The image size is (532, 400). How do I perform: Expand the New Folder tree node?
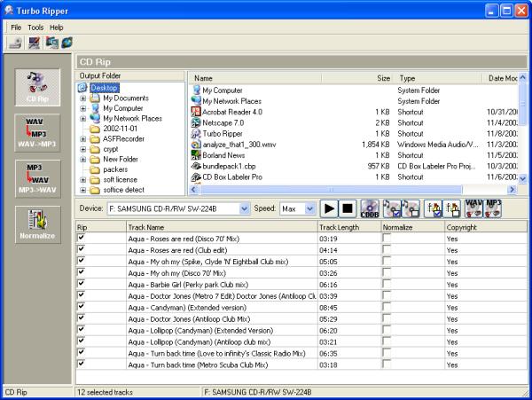(x=83, y=160)
